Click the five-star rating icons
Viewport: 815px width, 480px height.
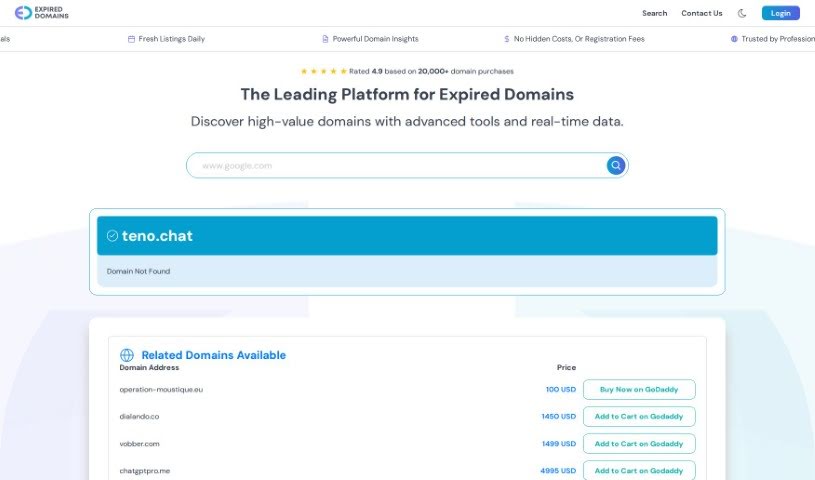pyautogui.click(x=323, y=71)
